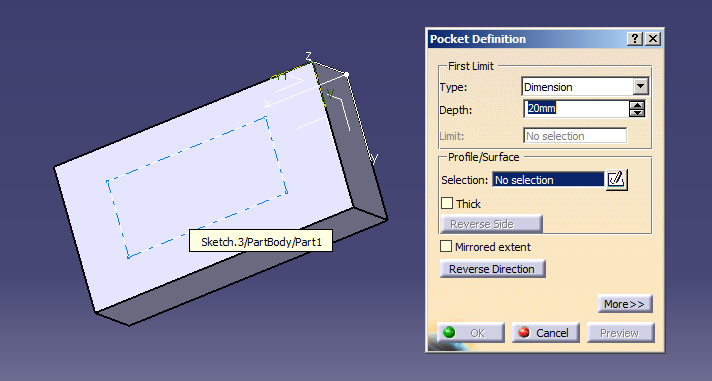This screenshot has height=381, width=712.
Task: Click the sketch edit icon beside Selection
Action: (617, 179)
